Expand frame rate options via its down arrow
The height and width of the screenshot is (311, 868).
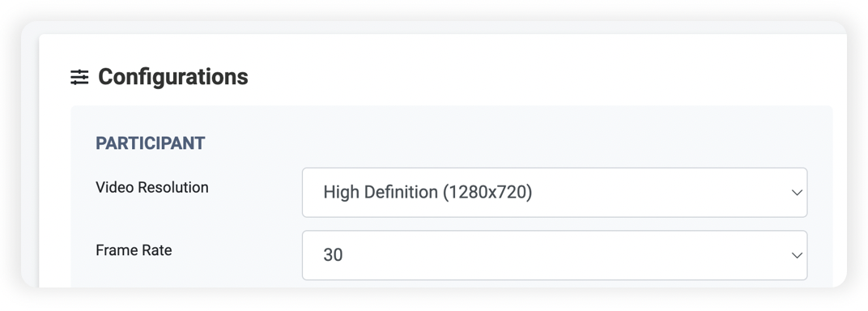[797, 255]
